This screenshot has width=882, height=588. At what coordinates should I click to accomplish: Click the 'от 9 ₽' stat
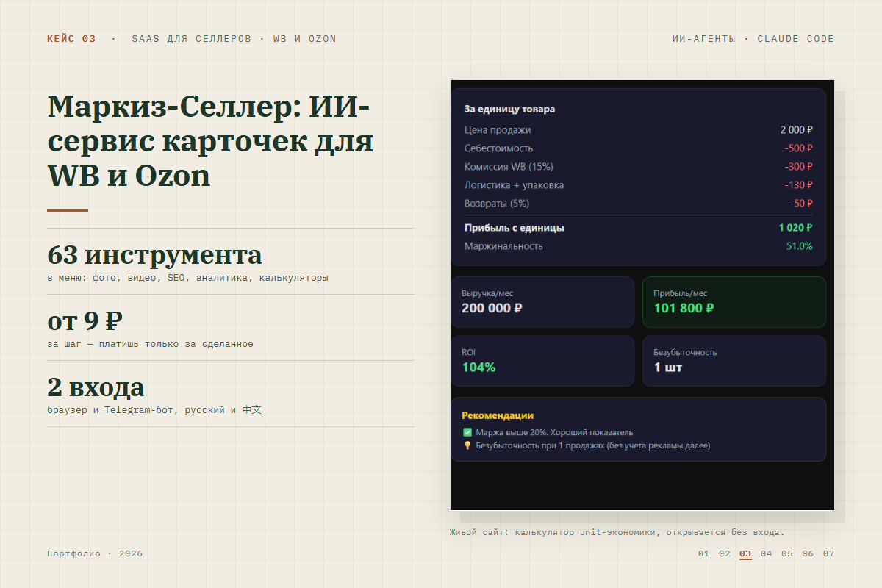point(85,321)
